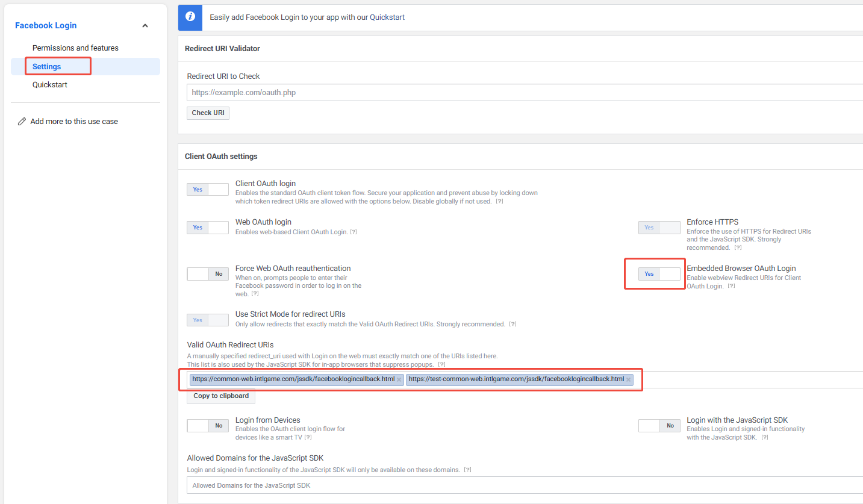
Task: Open help tooltip for Client OAuth login
Action: 499,201
